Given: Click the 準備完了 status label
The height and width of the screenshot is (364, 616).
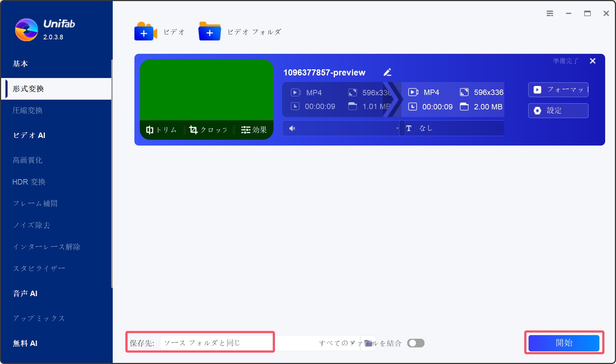Looking at the screenshot, I should (565, 61).
